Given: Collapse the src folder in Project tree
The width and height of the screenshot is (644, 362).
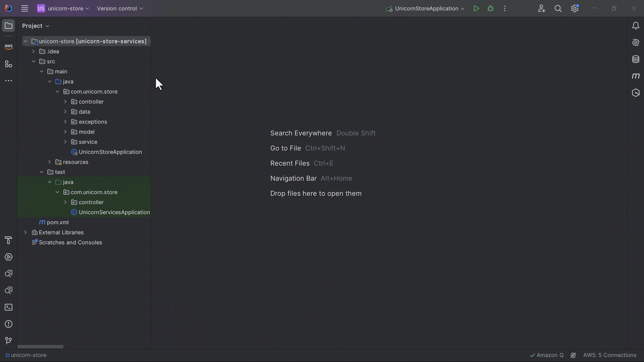Looking at the screenshot, I should coord(34,61).
